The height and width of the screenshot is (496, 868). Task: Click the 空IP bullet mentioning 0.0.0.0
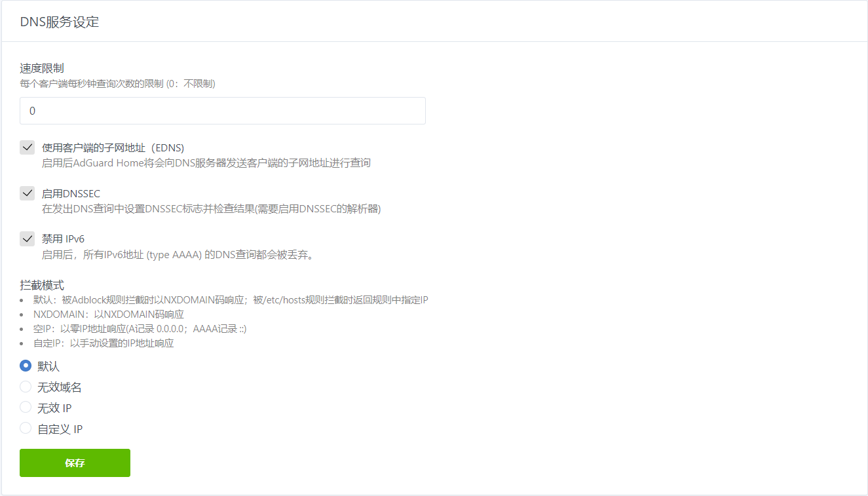point(140,329)
